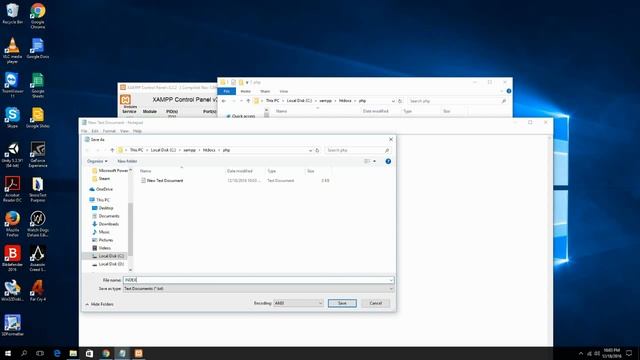Click back arrow in File Explorer window
Screen dimensions: 640x360
click(x=224, y=101)
